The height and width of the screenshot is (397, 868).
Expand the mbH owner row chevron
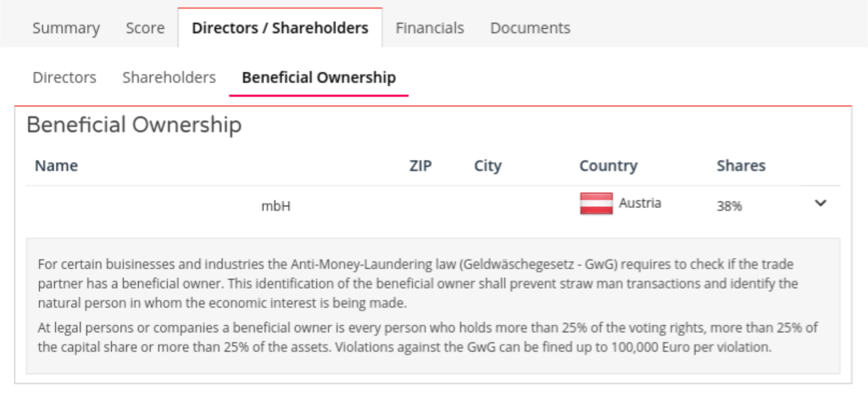click(820, 204)
